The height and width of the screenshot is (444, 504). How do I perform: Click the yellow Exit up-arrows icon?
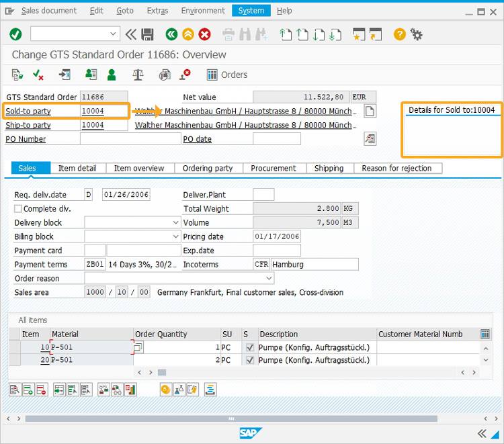(188, 34)
